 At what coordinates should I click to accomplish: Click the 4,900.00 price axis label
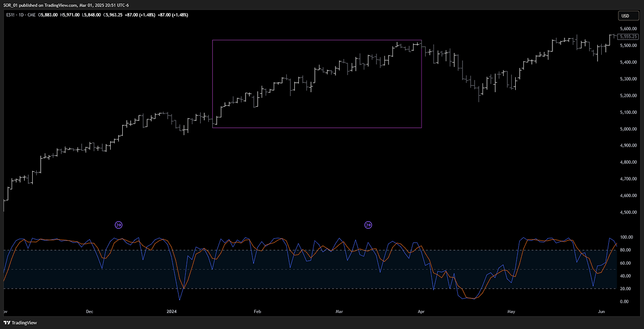(x=629, y=146)
